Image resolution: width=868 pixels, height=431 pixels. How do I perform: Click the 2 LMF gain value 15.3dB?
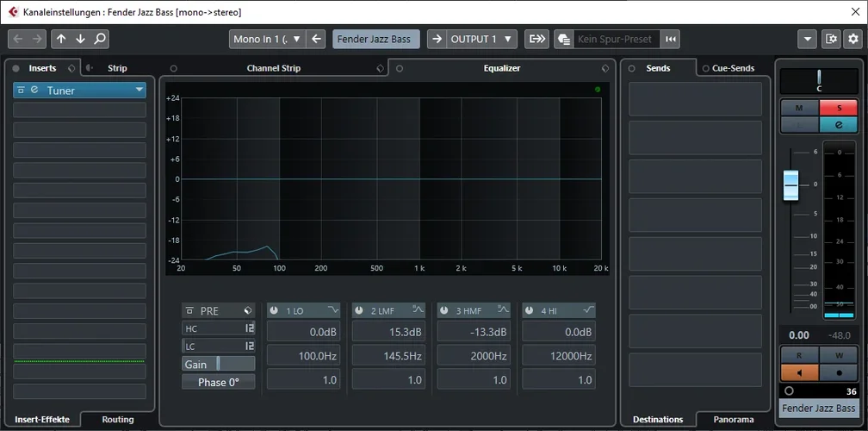click(x=388, y=332)
